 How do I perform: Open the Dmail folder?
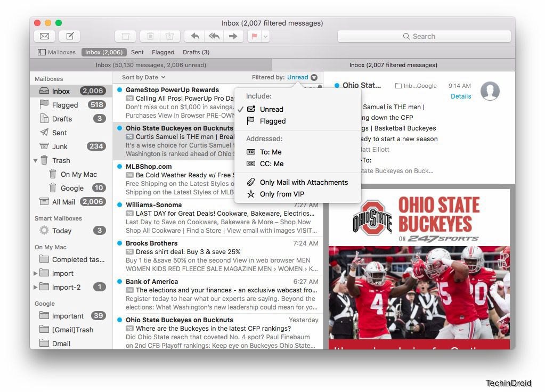click(71, 344)
